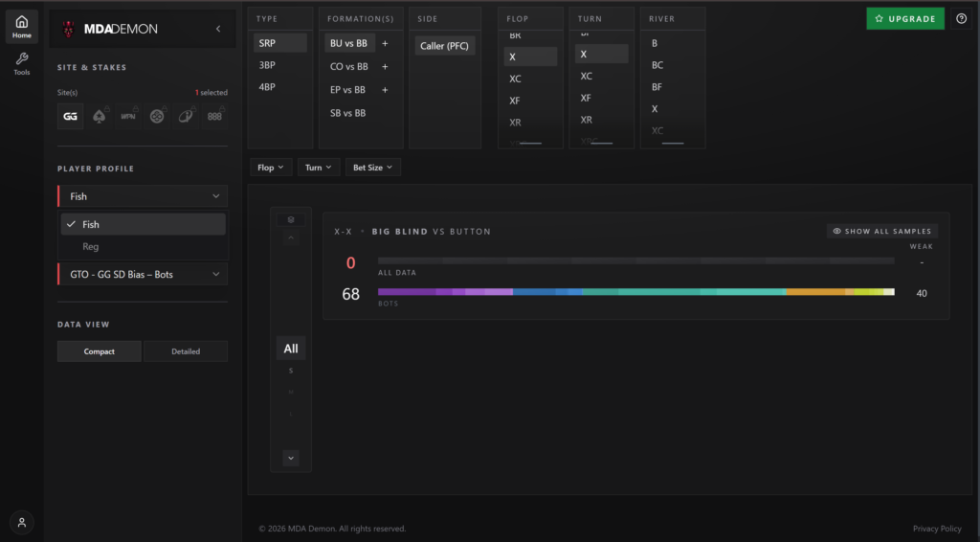Click the Bots sample count 68
Viewport: 980px width, 542px height.
click(x=350, y=294)
